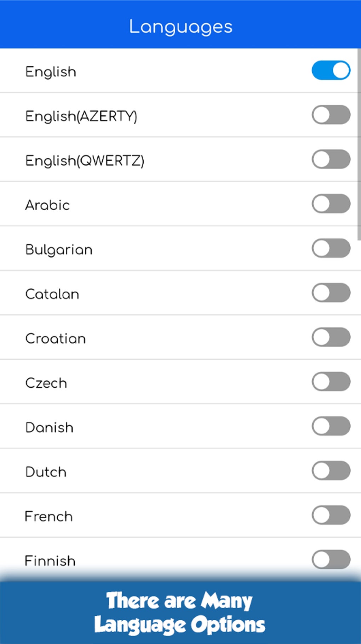Turn on the Bulgarian language switch

click(331, 248)
